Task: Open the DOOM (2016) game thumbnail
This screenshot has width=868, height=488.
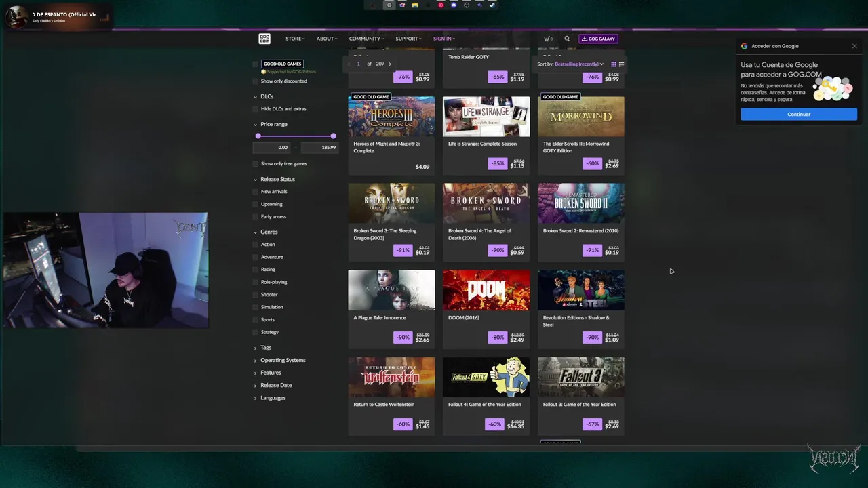Action: tap(486, 290)
